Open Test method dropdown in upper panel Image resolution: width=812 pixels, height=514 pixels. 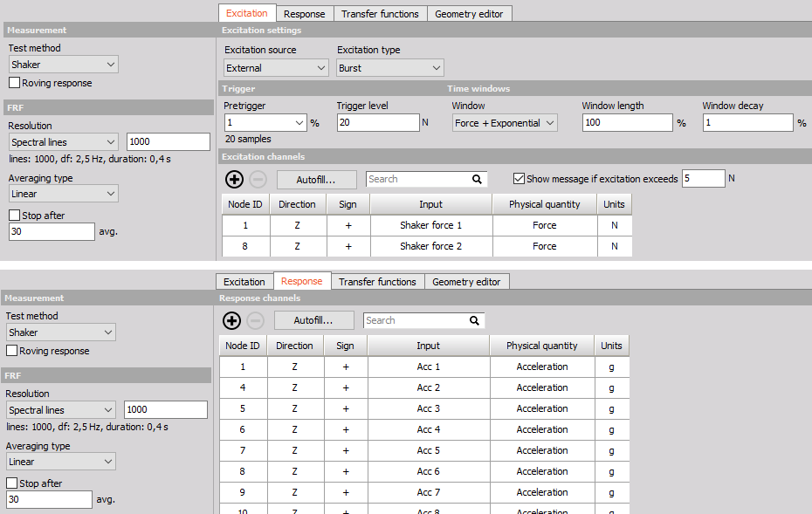click(64, 65)
